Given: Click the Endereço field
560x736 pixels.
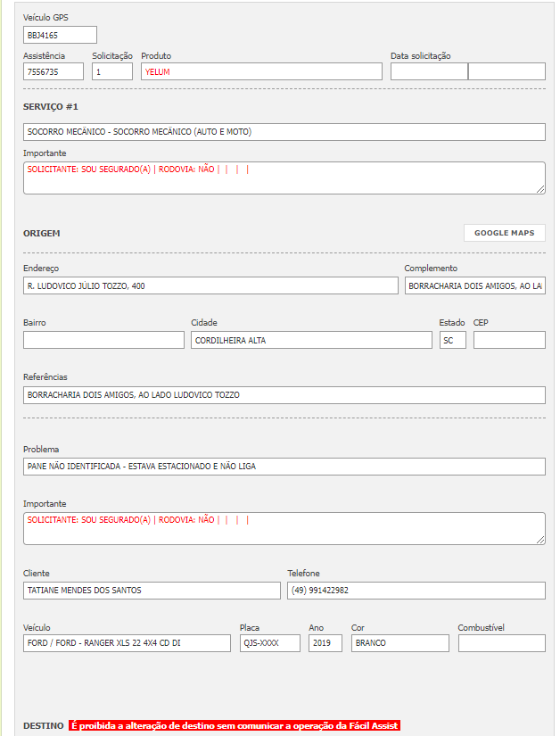Looking at the screenshot, I should point(210,285).
